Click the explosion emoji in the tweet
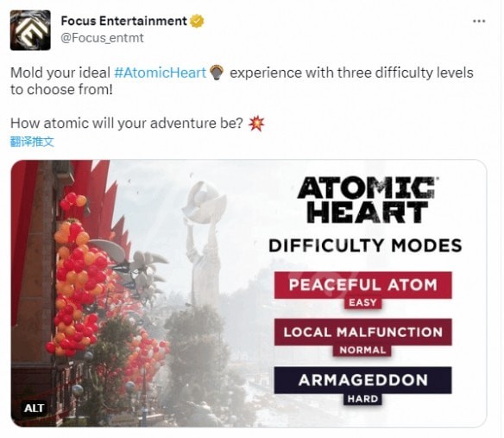The height and width of the screenshot is (438, 504). (x=256, y=124)
